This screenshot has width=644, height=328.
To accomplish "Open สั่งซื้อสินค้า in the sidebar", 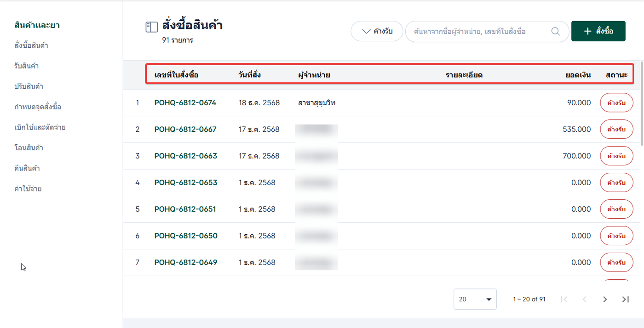I will click(31, 45).
